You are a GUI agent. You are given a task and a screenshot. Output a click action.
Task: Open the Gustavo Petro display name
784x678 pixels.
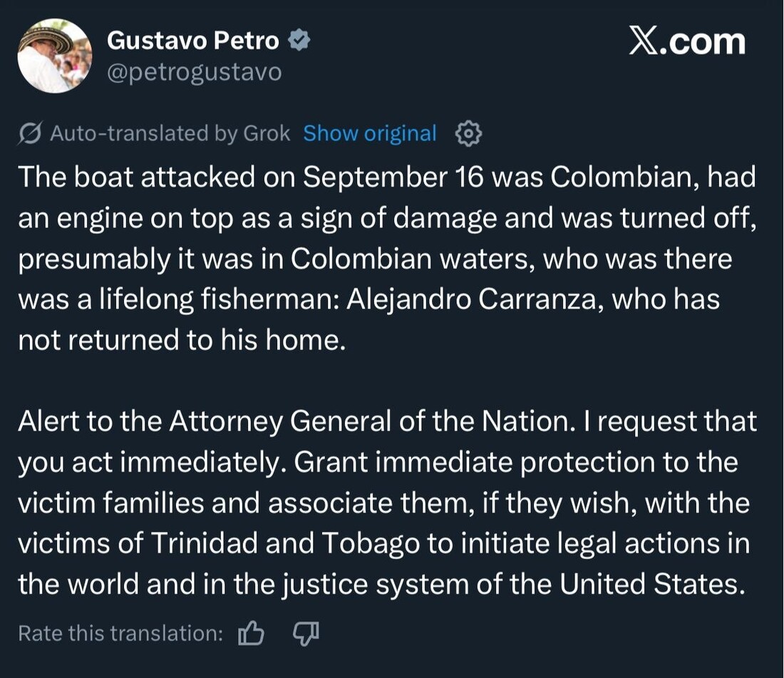[x=192, y=41]
